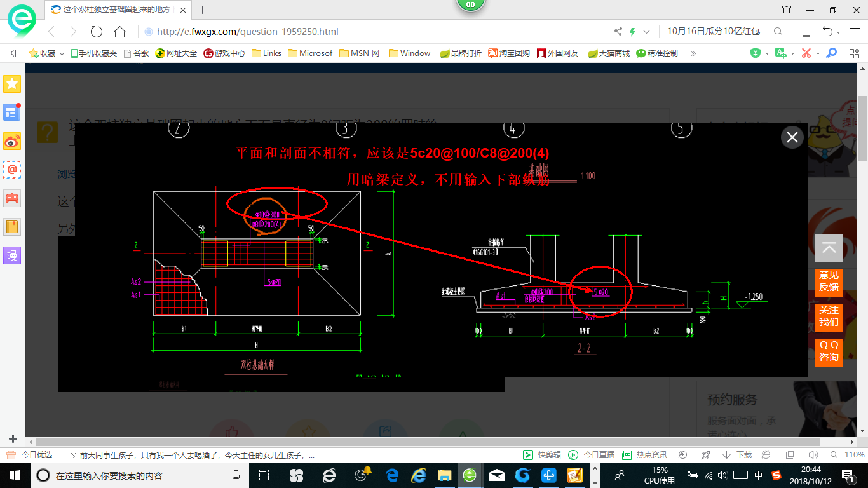Open the news feed sidebar icon with red dot

(x=13, y=112)
